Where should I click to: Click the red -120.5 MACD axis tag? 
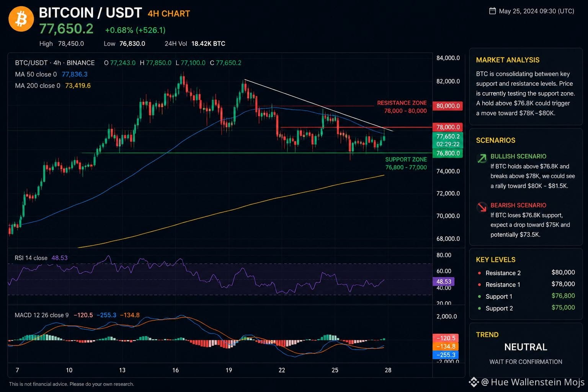click(446, 338)
